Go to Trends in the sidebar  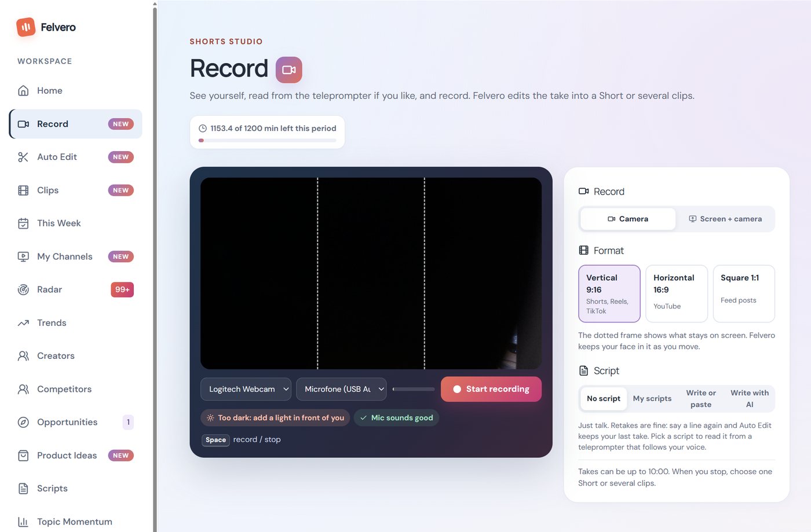coord(75,323)
